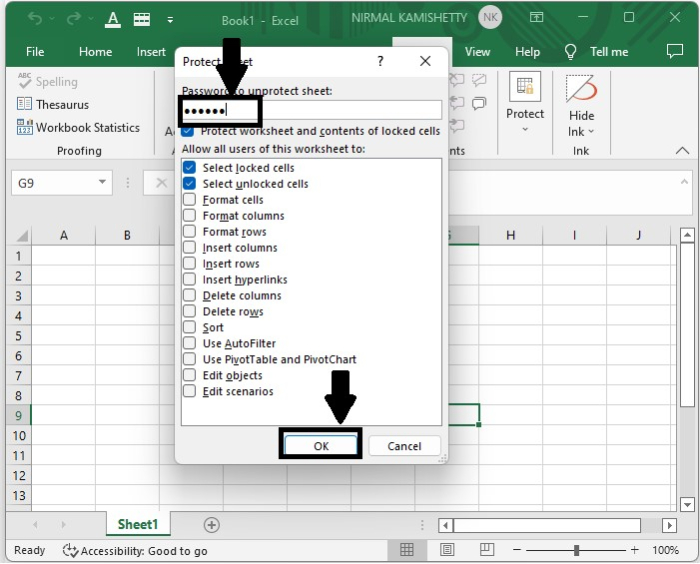Open Workbook Statistics
The image size is (700, 564).
[x=78, y=127]
